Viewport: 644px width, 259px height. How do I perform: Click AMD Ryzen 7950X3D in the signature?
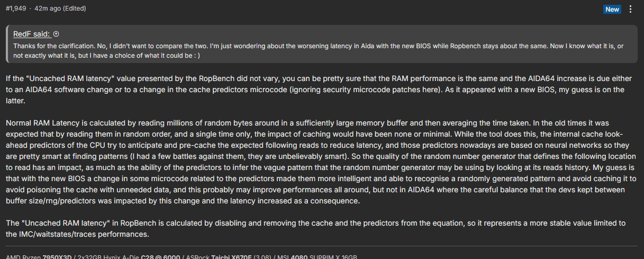[39, 257]
